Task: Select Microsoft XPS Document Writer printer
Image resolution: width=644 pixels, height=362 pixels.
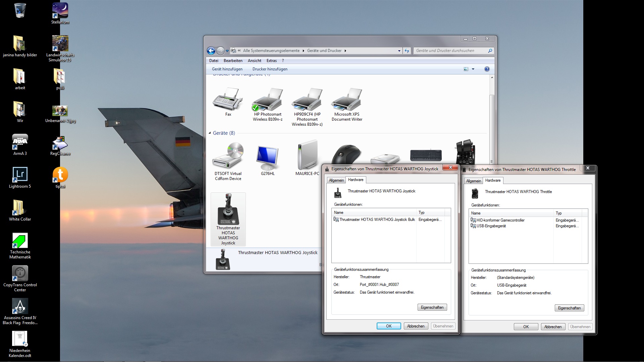Action: click(x=347, y=105)
